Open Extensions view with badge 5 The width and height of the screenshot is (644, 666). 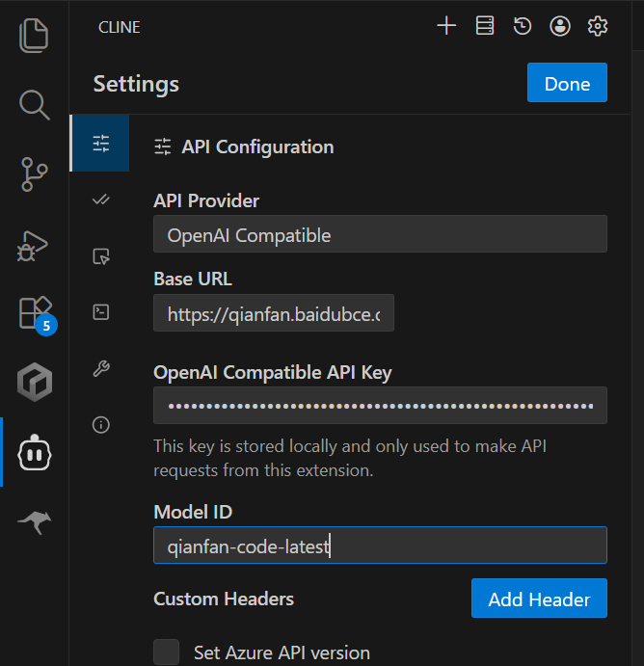pos(34,314)
